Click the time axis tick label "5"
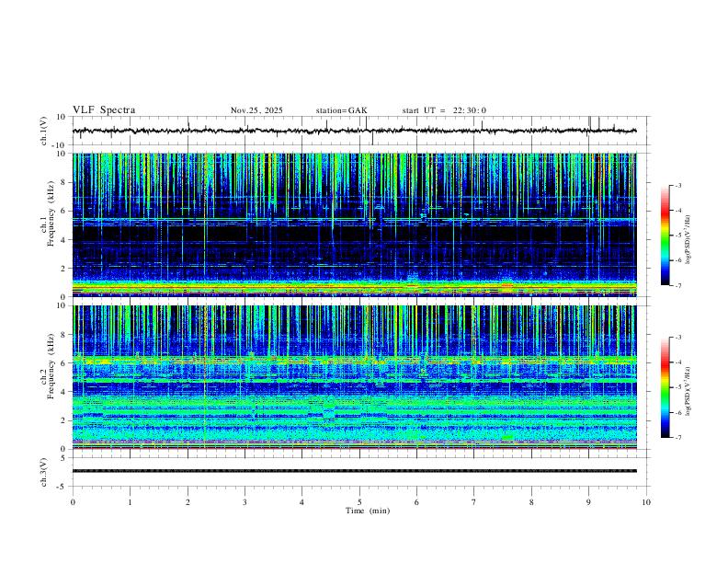The width and height of the screenshot is (728, 563). 359,502
